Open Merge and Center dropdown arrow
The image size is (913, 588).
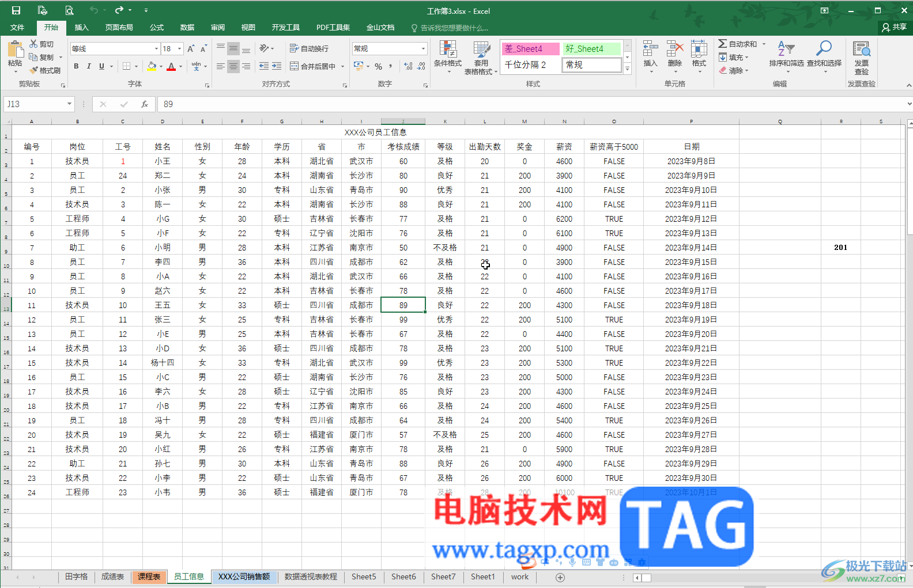coord(342,66)
